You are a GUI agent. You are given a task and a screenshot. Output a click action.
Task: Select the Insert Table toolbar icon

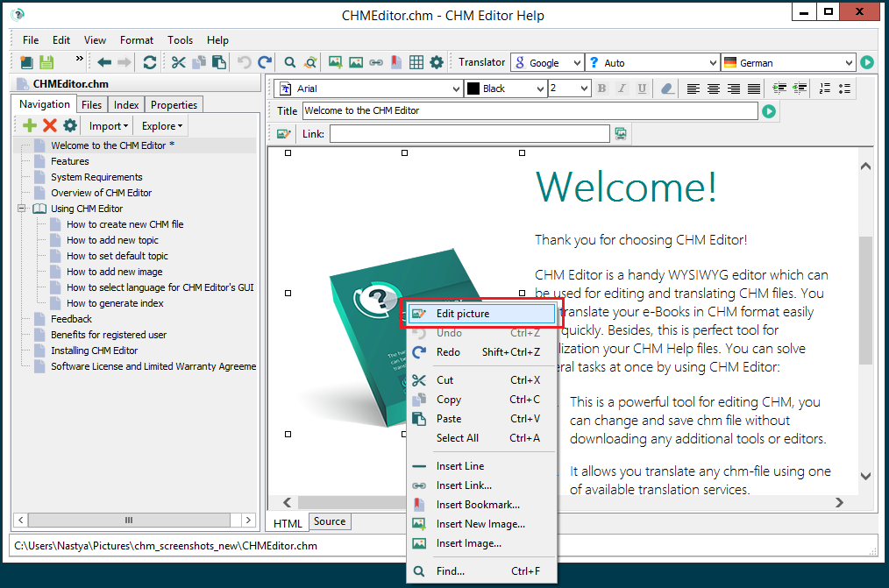click(416, 62)
